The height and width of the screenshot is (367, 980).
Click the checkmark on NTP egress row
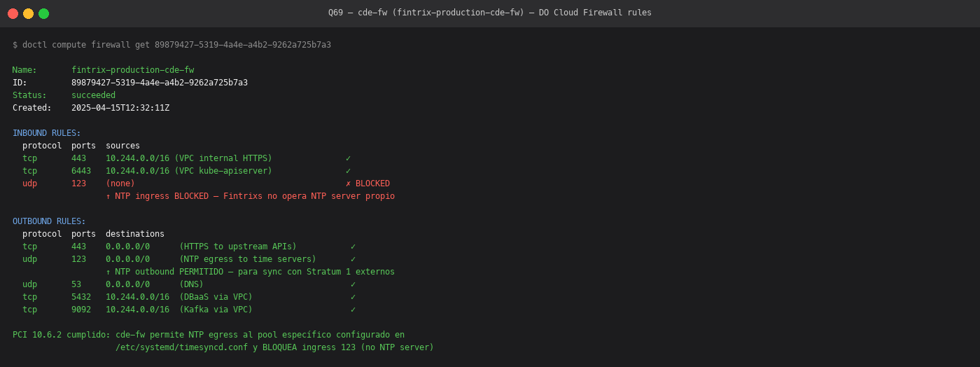pos(353,259)
